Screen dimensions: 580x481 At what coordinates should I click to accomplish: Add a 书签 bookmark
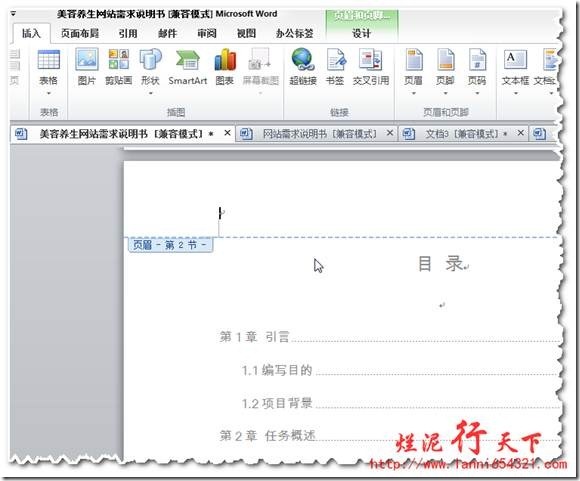pos(335,59)
